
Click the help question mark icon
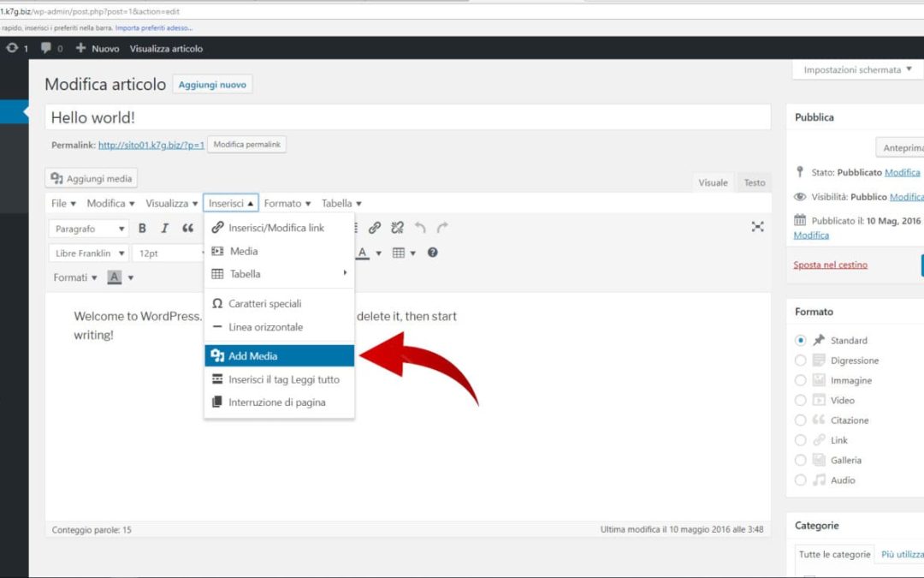433,253
